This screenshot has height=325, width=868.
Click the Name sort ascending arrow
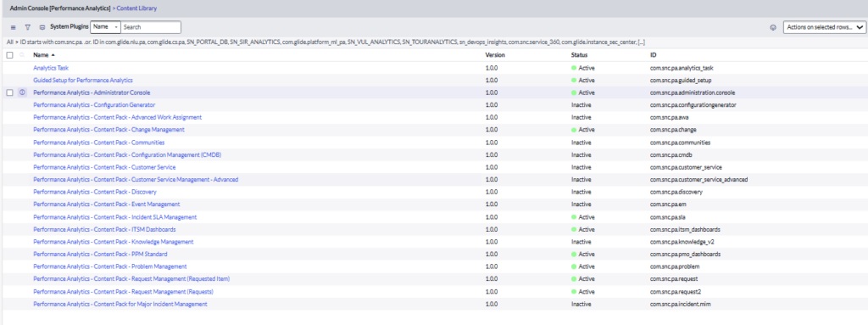[x=53, y=55]
